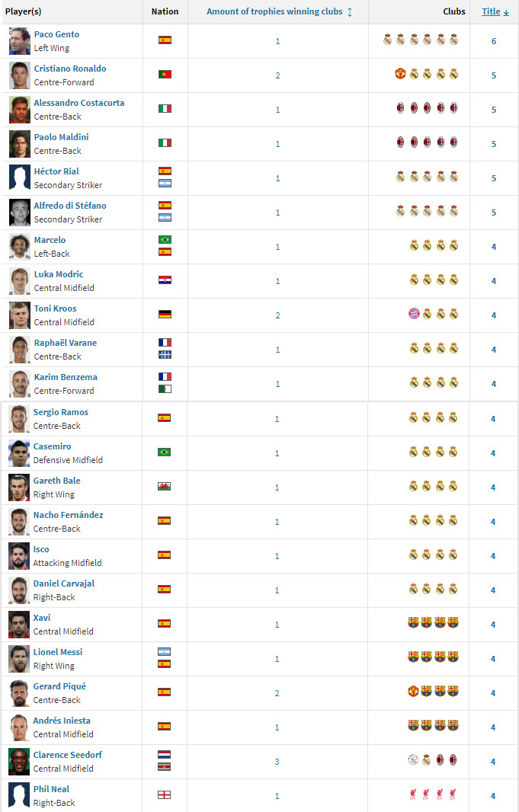Viewport: 519px width, 812px height.
Task: Click Ajax crest in Clarence Seedorf row
Action: coord(413,760)
